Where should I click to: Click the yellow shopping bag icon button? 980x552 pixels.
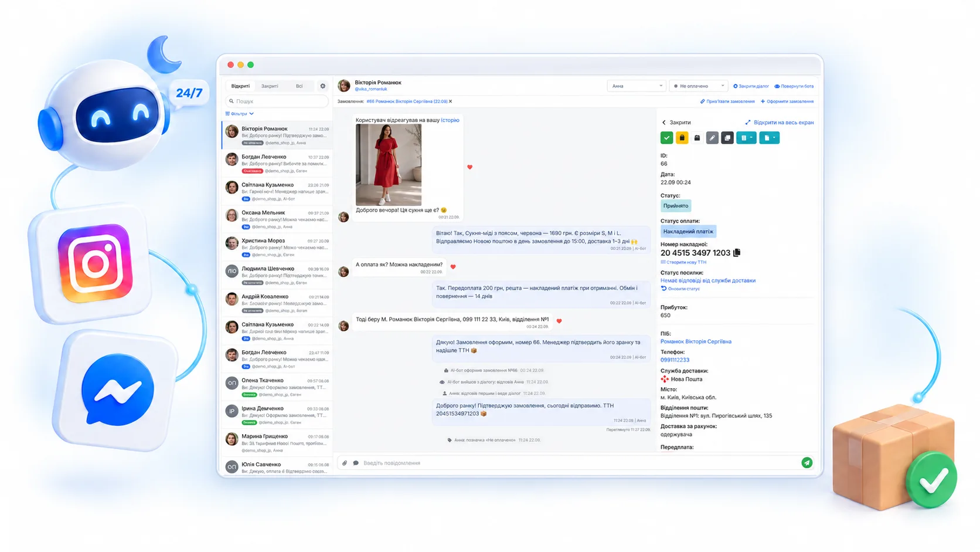682,138
